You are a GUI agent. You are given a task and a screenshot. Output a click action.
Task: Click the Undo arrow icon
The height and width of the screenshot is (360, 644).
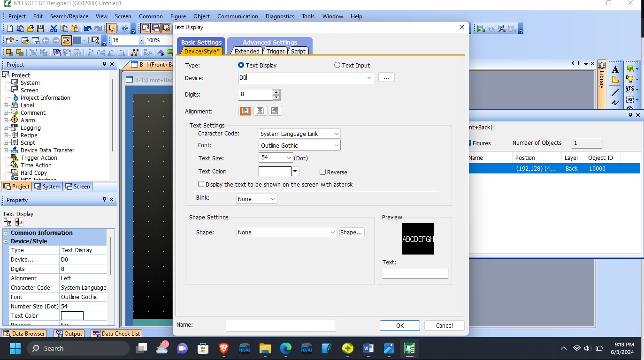pos(87,29)
